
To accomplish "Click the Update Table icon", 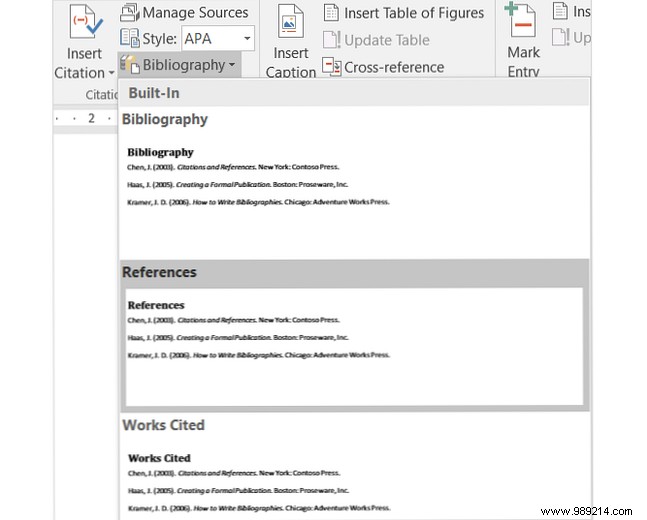I will tap(331, 40).
